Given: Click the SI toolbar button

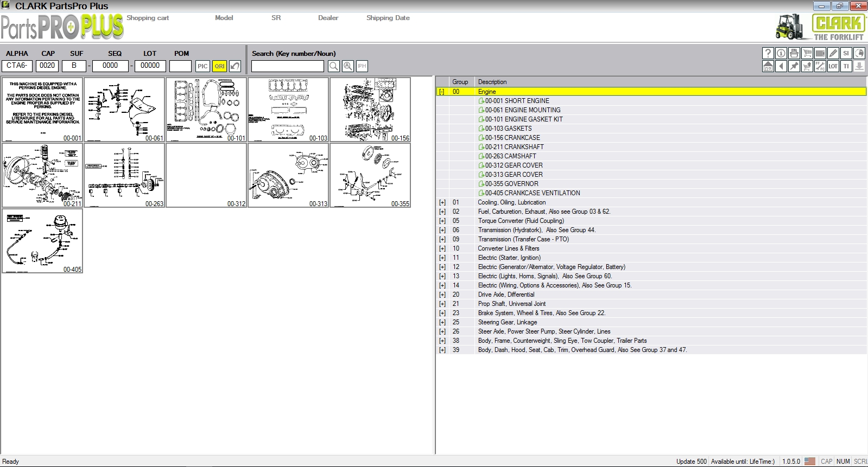Looking at the screenshot, I should (846, 53).
